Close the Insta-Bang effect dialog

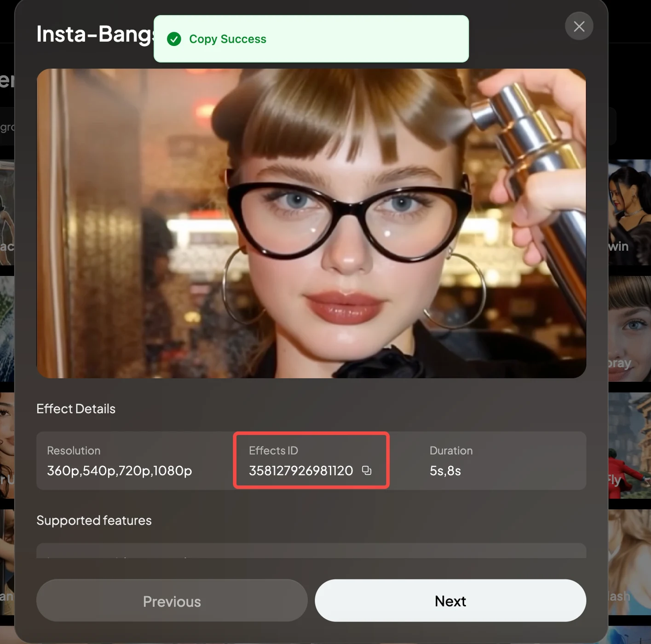[579, 26]
